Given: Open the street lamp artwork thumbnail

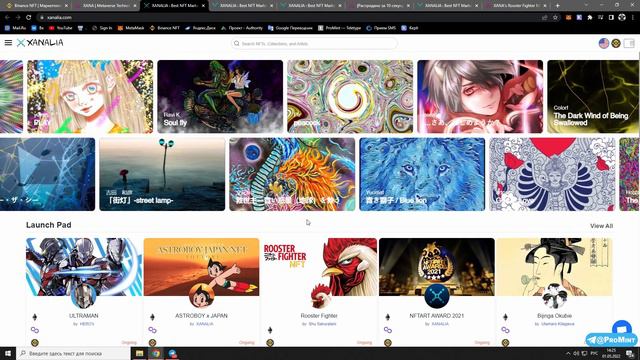Looking at the screenshot, I should (162, 174).
